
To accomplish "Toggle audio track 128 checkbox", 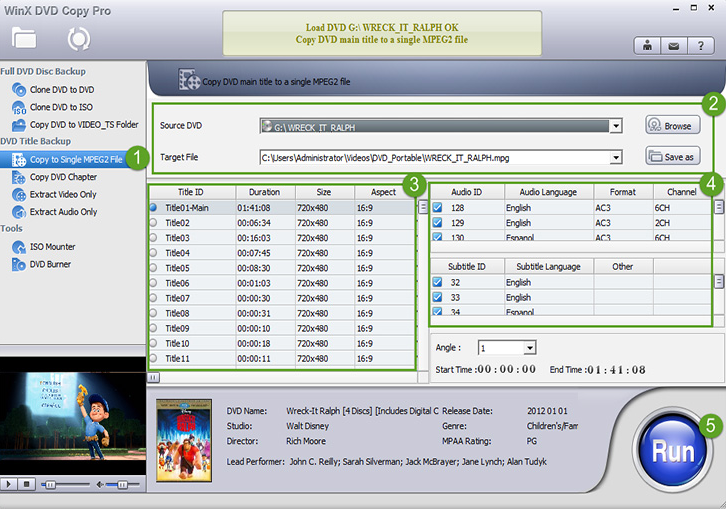I will pos(437,207).
